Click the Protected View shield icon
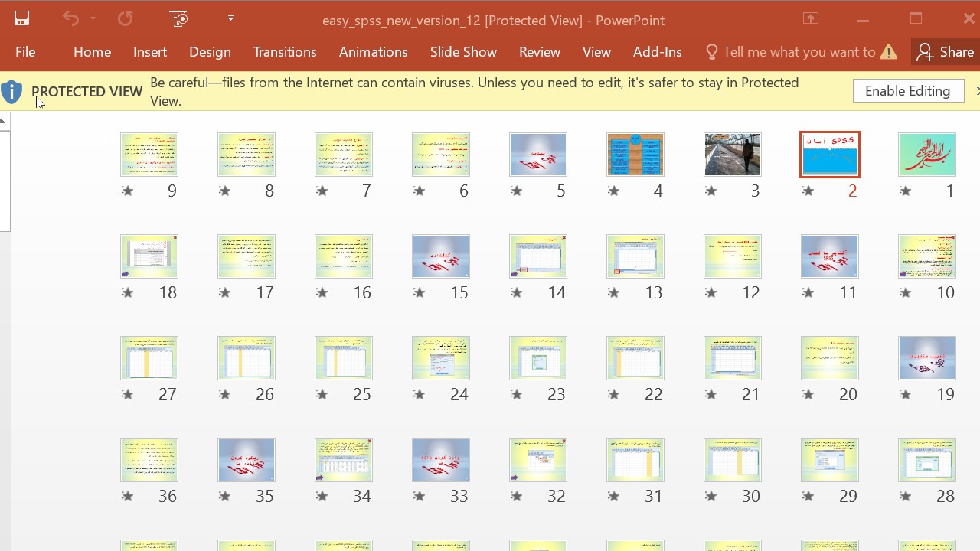The height and width of the screenshot is (551, 980). click(11, 92)
